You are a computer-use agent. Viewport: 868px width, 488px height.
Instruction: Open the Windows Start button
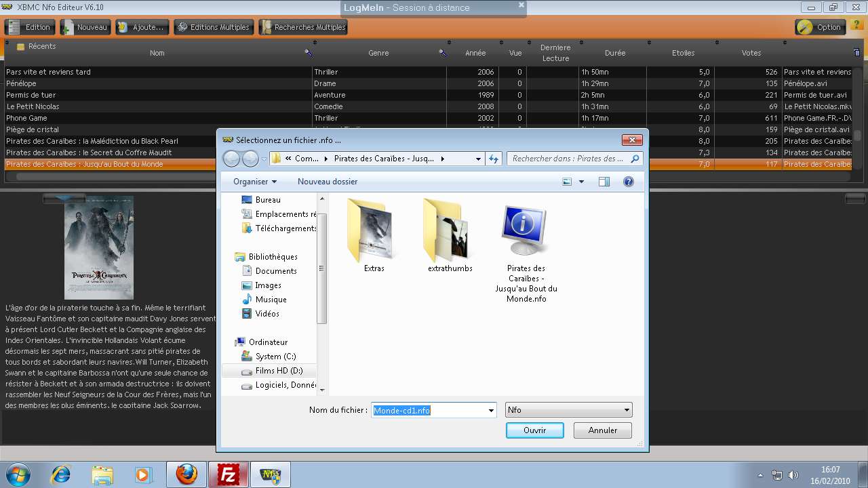(18, 474)
